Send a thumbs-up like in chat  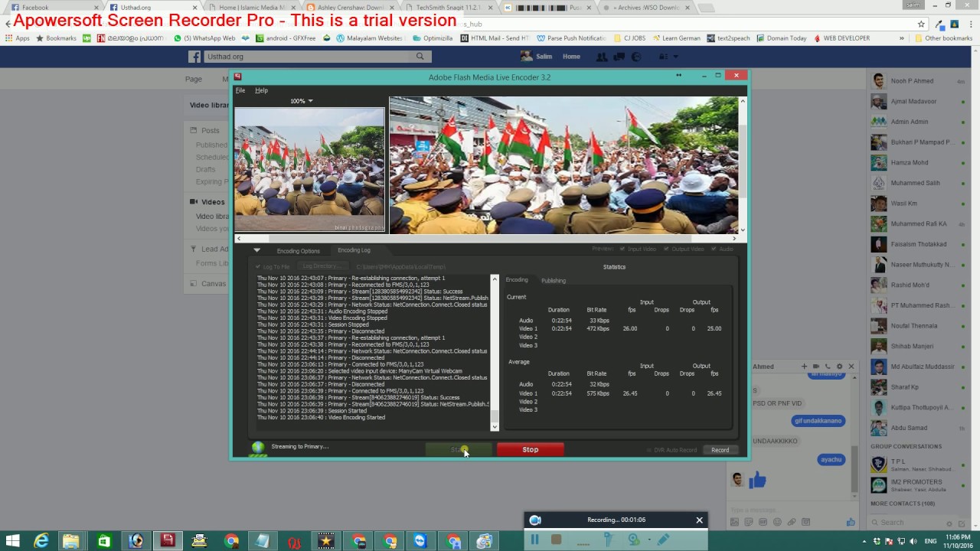point(851,522)
